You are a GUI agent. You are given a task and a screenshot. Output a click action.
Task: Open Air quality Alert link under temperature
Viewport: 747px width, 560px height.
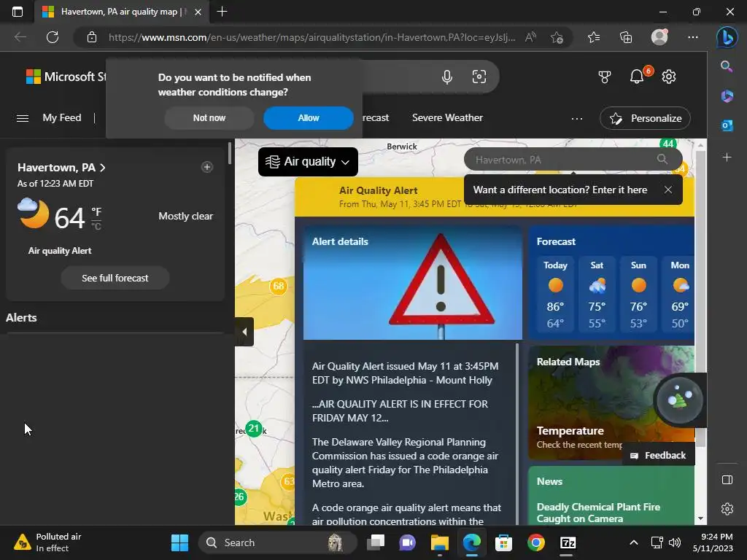pyautogui.click(x=60, y=251)
